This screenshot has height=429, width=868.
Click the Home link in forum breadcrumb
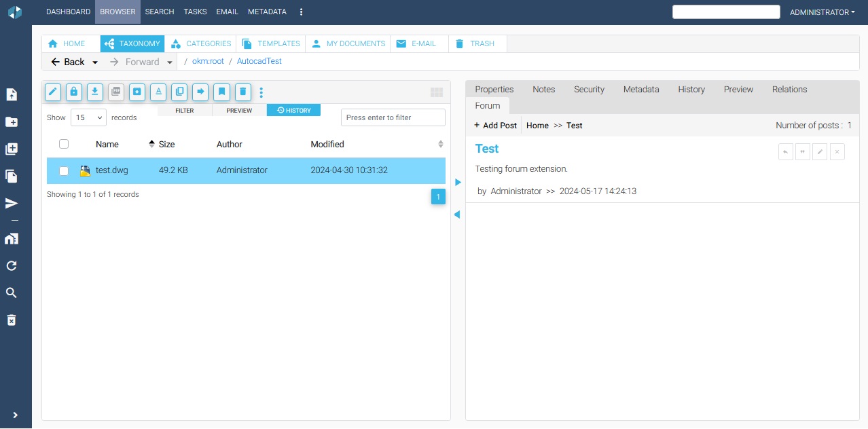(537, 126)
